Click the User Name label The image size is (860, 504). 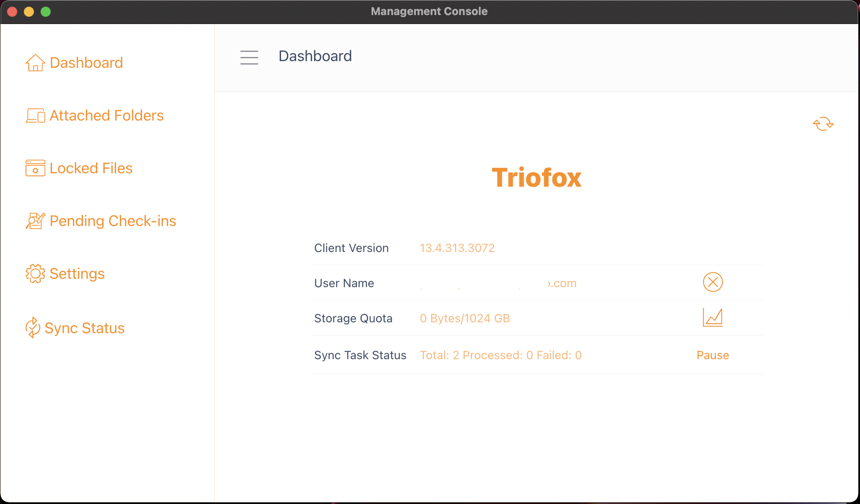[344, 283]
